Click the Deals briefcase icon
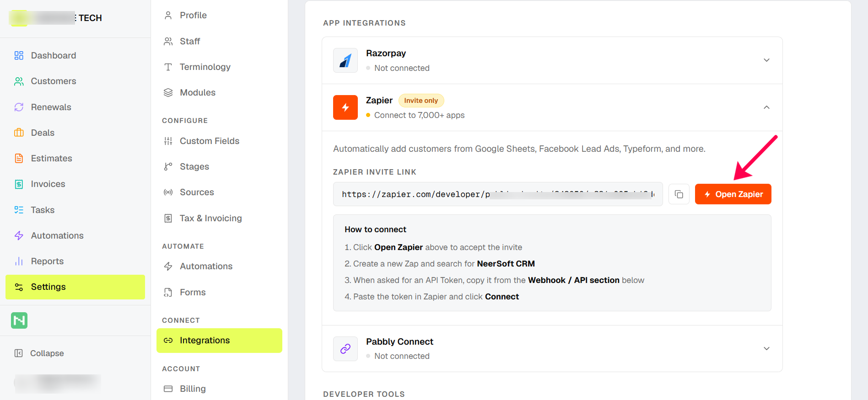Screen dimensions: 868x400 pos(19,133)
